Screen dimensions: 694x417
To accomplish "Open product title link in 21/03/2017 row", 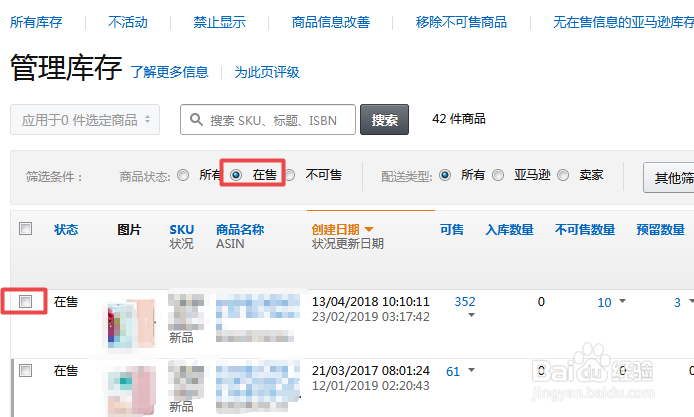I will pyautogui.click(x=257, y=381).
